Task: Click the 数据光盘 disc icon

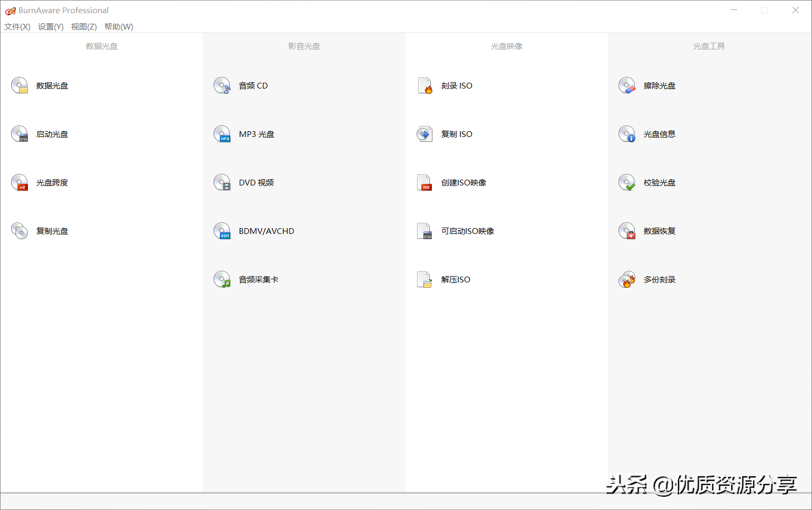Action: [20, 85]
